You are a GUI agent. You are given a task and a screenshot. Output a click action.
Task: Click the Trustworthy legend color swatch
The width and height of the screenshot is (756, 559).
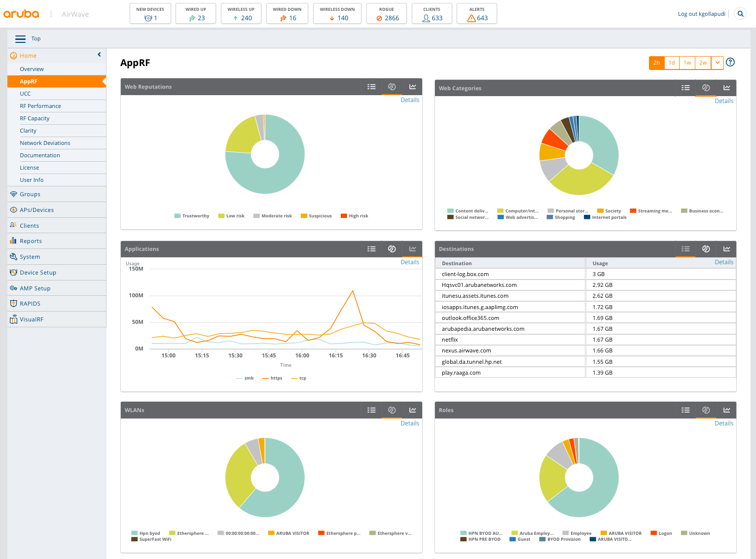177,216
